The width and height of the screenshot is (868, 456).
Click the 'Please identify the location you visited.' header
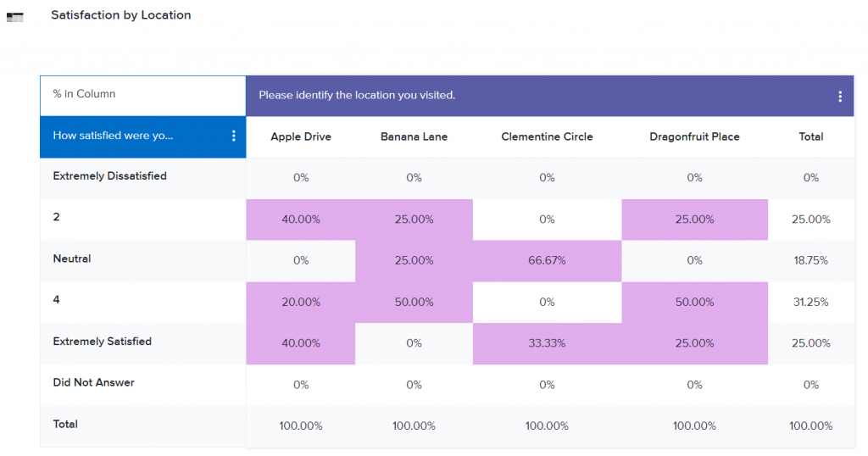point(357,95)
